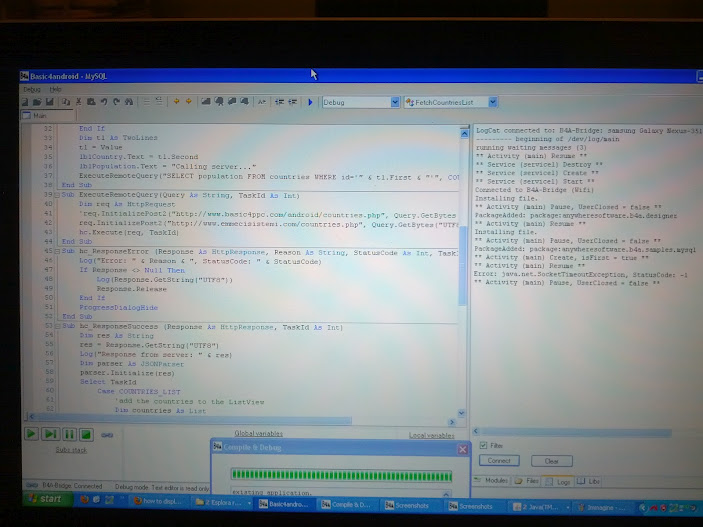Switch to the Files tab

point(527,481)
